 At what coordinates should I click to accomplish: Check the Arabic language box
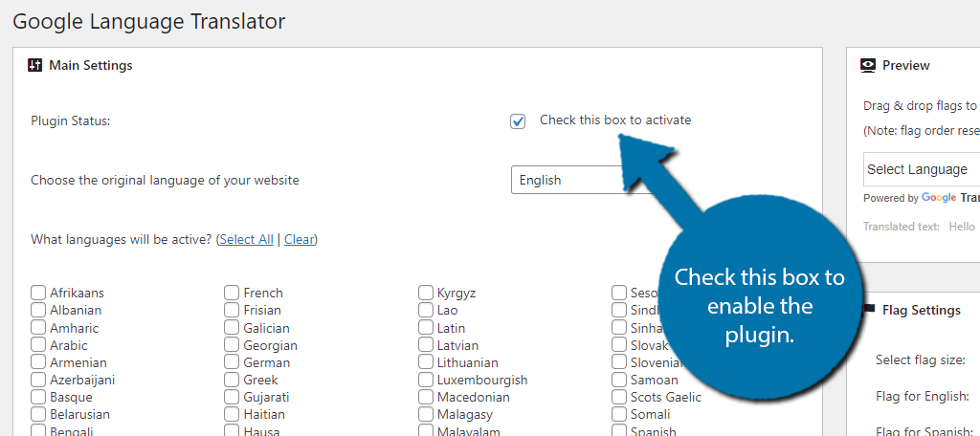click(38, 345)
